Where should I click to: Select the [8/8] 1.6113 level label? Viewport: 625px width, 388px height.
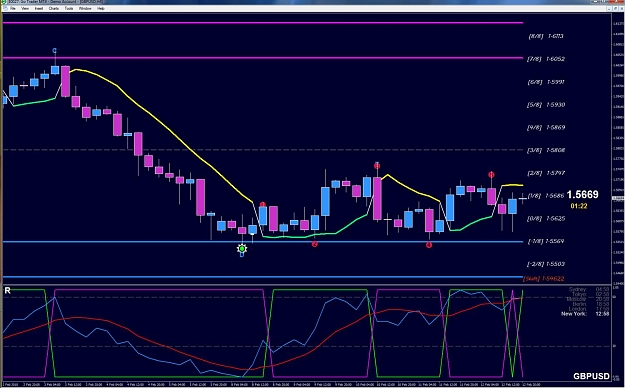[546, 36]
